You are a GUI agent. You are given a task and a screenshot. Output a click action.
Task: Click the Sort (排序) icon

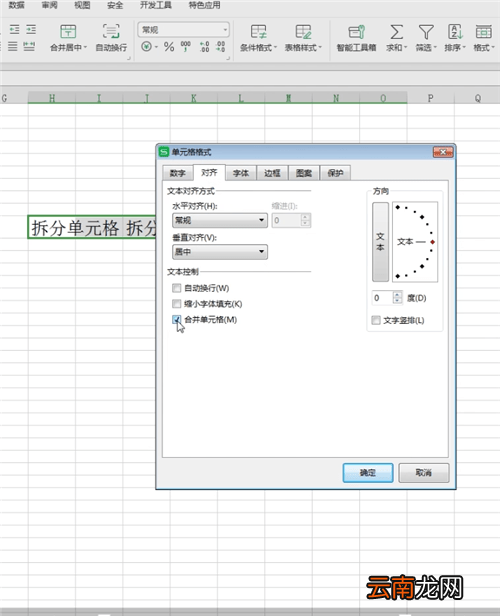[x=455, y=31]
